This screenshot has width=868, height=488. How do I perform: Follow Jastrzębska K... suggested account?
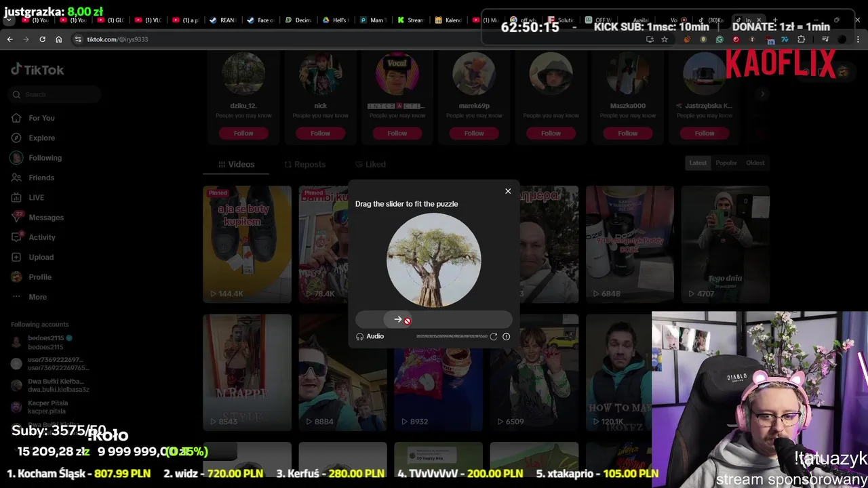(705, 134)
